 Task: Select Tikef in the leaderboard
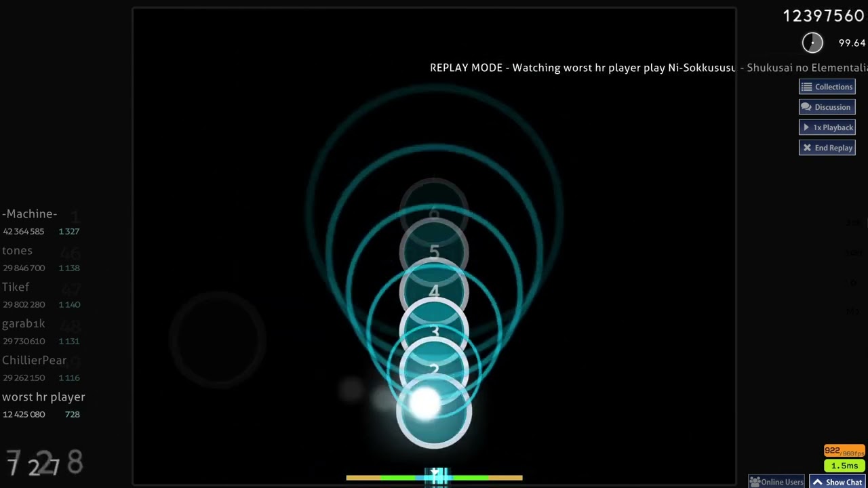16,287
